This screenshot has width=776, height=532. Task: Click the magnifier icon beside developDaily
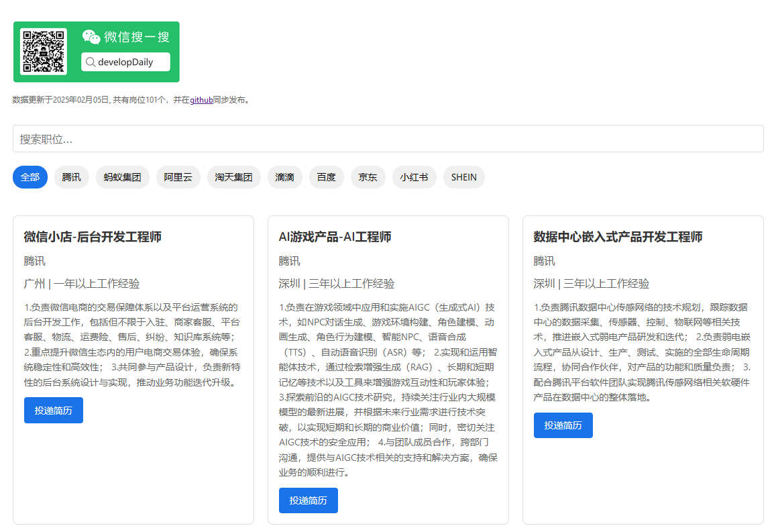pos(90,62)
